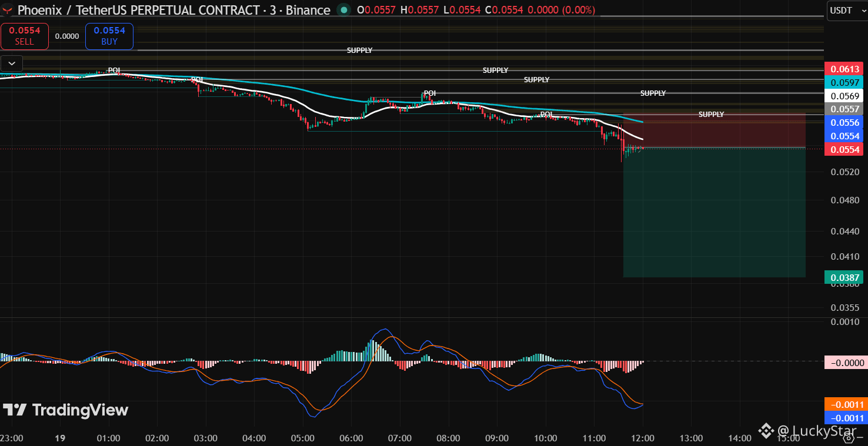868x446 pixels.
Task: Click the 08:00 time axis label
Action: click(x=448, y=438)
